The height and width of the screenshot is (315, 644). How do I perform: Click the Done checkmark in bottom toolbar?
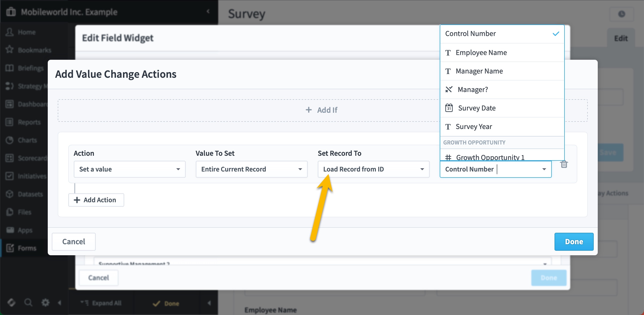166,303
